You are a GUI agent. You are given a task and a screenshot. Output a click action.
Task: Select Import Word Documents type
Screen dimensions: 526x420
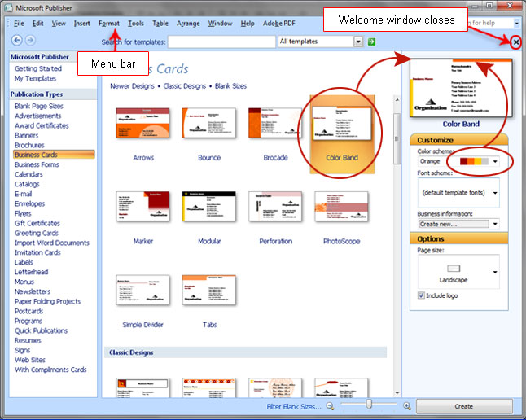pyautogui.click(x=51, y=243)
